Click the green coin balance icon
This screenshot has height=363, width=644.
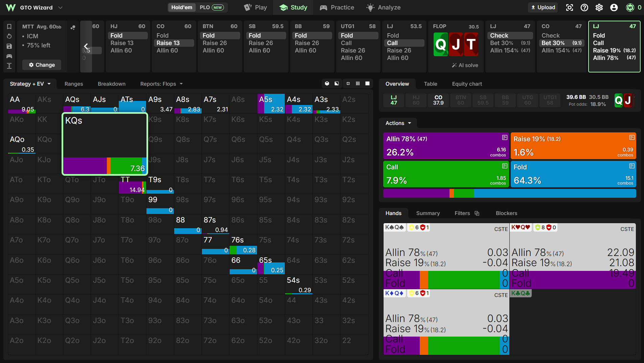coord(630,7)
